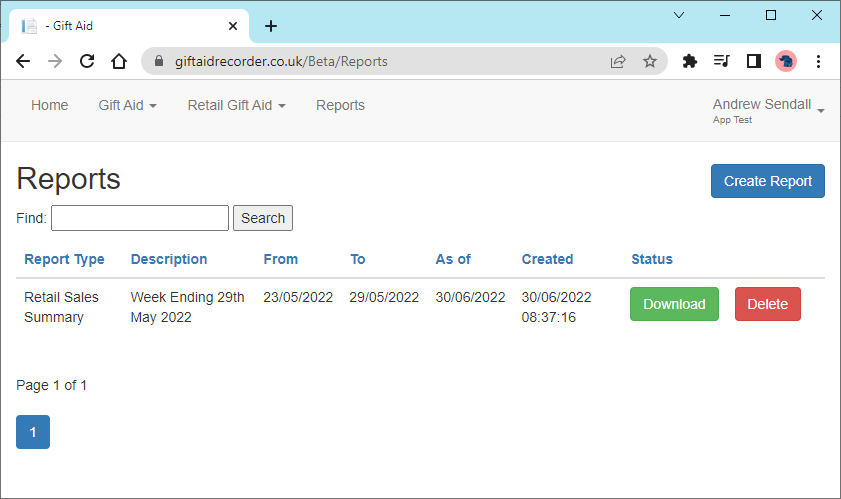Expand the Retail Gift Aid dropdown menu
This screenshot has height=499, width=841.
tap(237, 105)
